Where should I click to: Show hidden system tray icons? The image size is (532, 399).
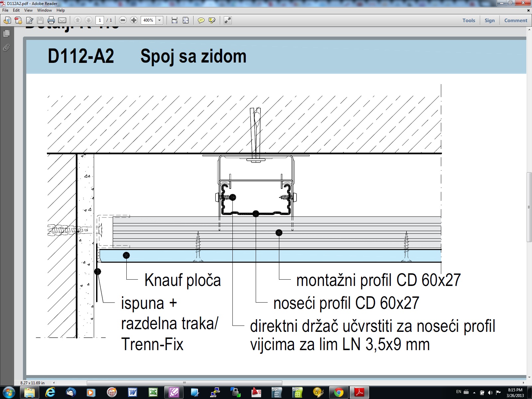474,392
